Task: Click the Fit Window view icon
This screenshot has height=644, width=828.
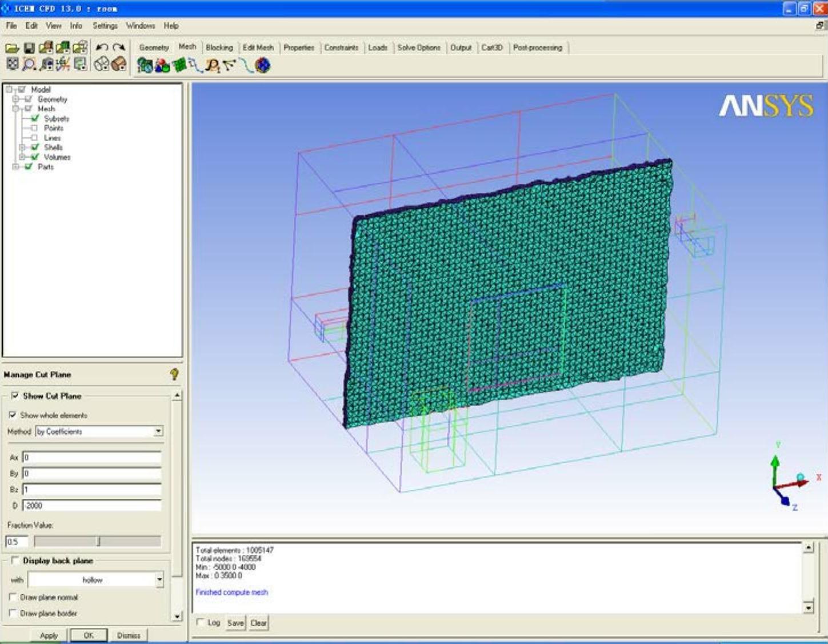Action: pos(12,65)
